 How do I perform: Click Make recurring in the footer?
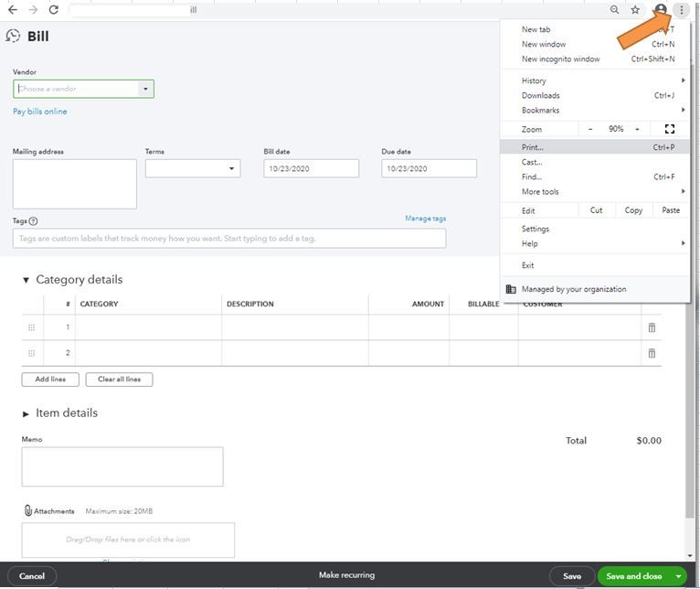[x=347, y=575]
